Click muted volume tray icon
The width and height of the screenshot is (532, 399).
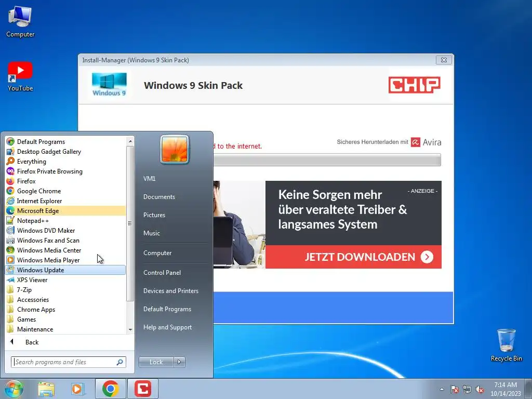(x=480, y=389)
